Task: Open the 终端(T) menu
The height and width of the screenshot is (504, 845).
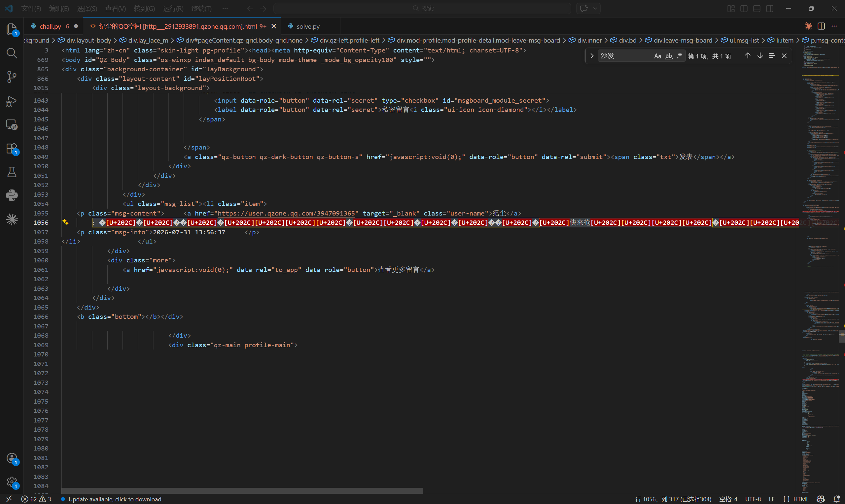Action: (x=201, y=9)
